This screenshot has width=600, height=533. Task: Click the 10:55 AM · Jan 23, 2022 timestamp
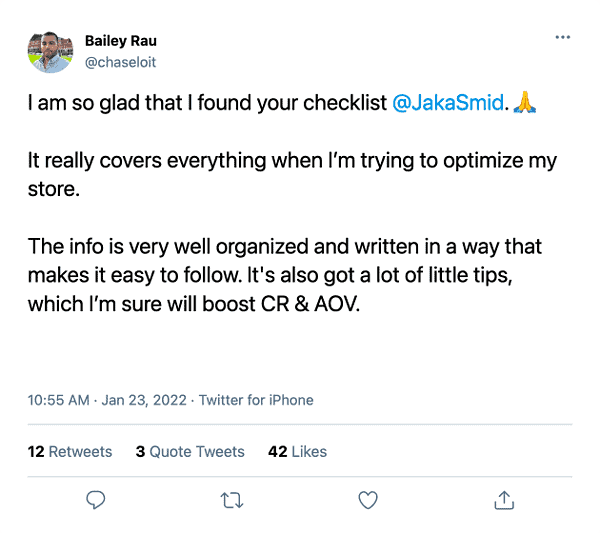coord(108,400)
